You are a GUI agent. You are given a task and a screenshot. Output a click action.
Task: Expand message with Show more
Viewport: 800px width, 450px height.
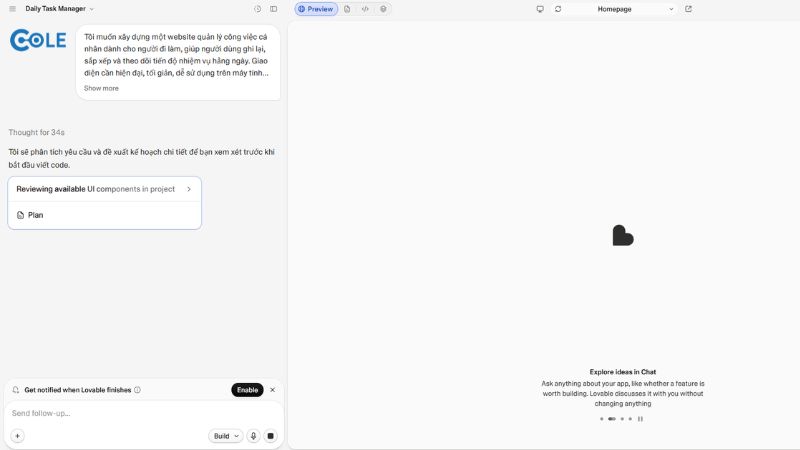coord(101,88)
